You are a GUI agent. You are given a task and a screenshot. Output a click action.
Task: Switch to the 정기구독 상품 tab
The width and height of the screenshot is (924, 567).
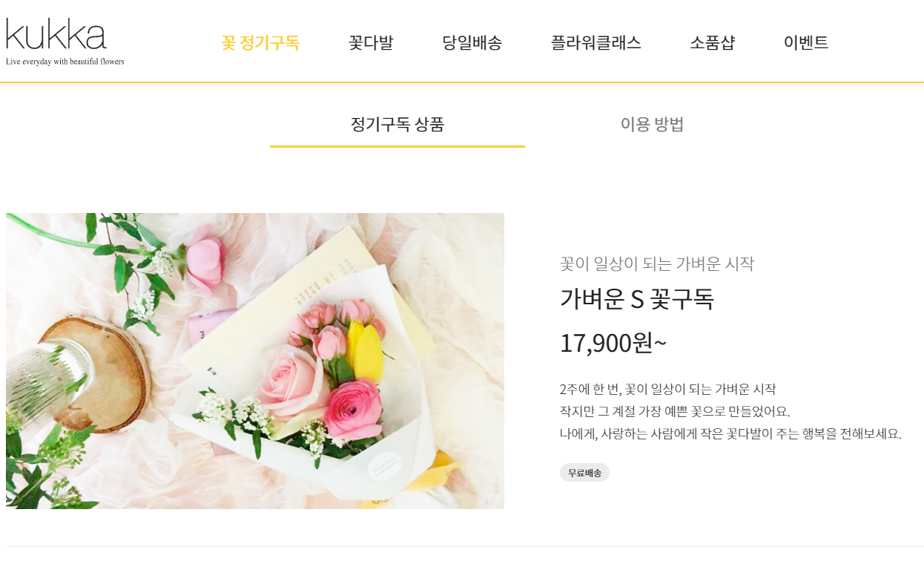pos(397,124)
